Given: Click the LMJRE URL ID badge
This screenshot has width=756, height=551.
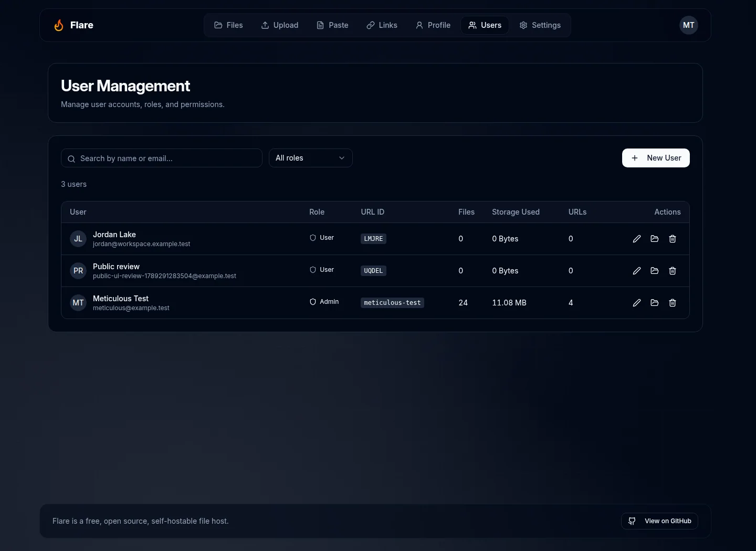Looking at the screenshot, I should (373, 239).
